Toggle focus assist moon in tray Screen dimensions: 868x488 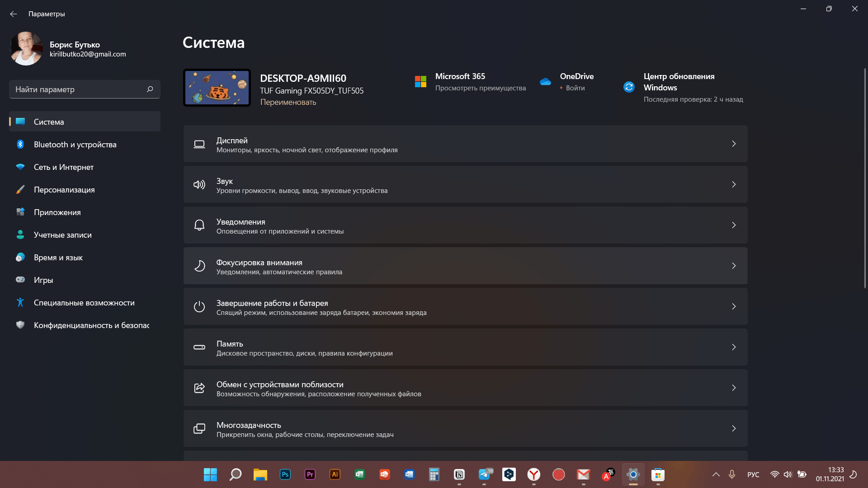(854, 474)
